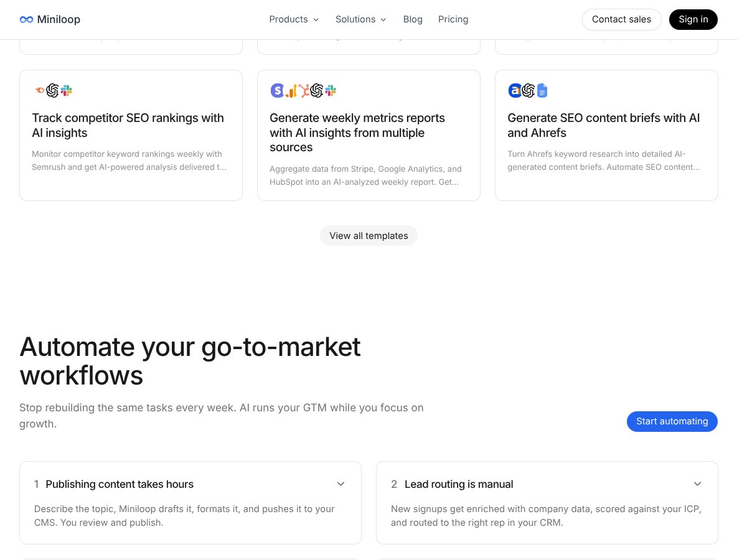This screenshot has height=560, width=747.
Task: Click the View all templates button
Action: pyautogui.click(x=369, y=235)
